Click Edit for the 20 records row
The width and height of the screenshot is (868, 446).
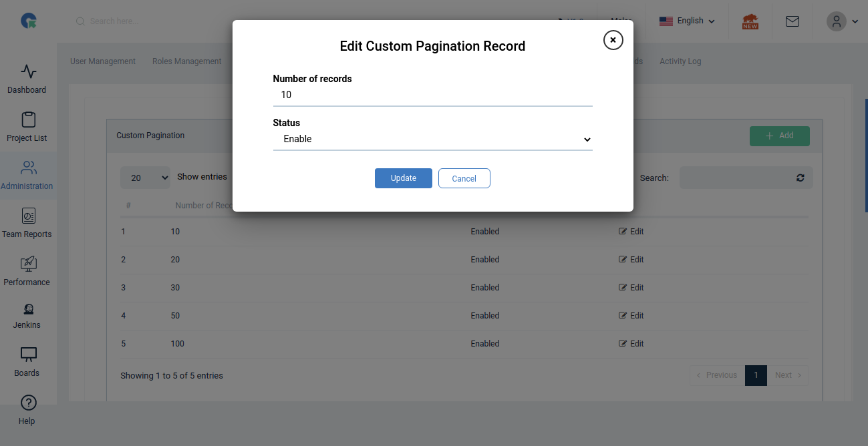pyautogui.click(x=631, y=260)
